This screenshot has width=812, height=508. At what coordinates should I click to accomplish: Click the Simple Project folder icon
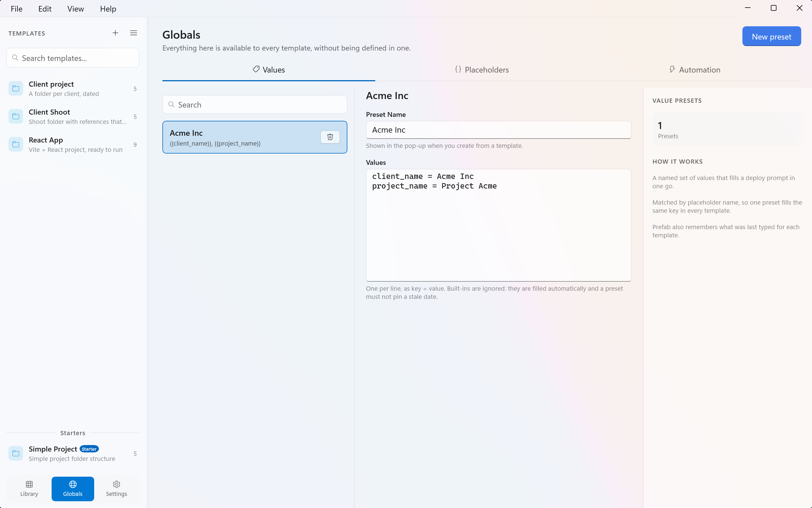pos(16,453)
